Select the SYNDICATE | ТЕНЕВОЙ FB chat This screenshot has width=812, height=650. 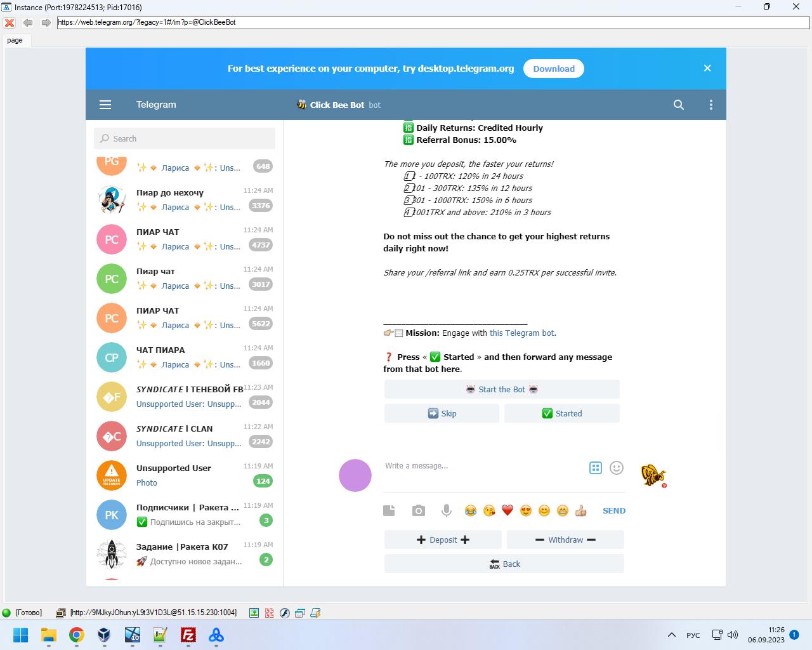click(185, 397)
